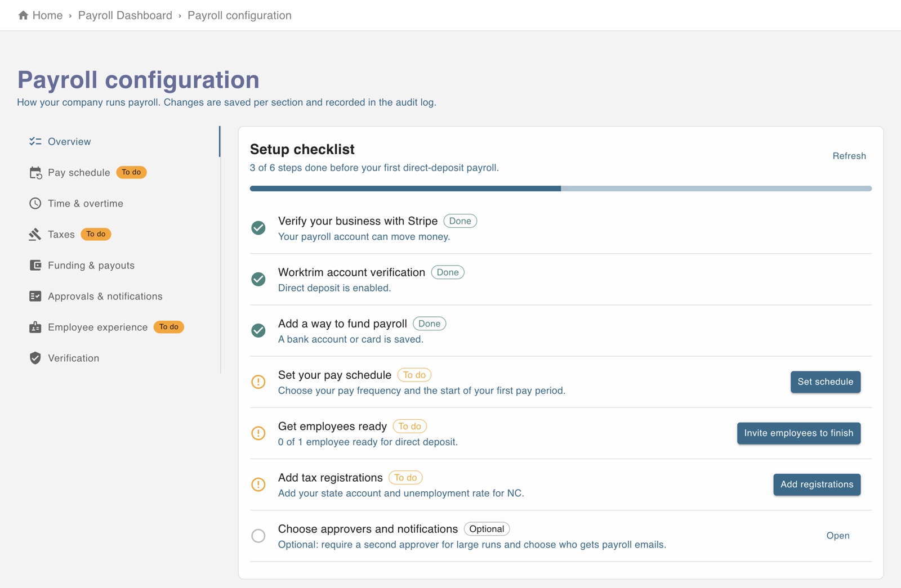This screenshot has width=901, height=588.
Task: Click To do badge next to Employee experience
Action: (x=169, y=327)
